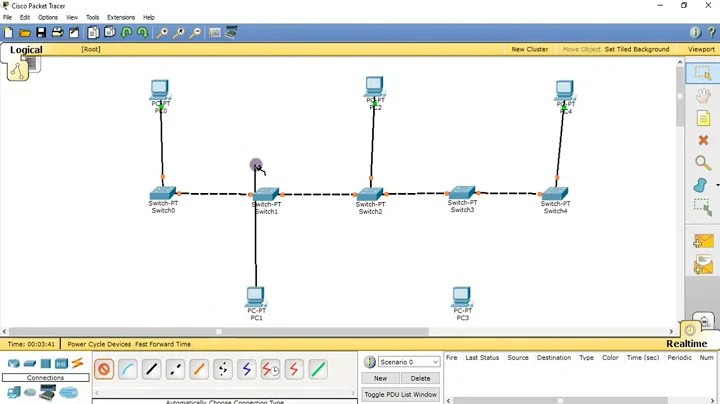Screen dimensions: 720x404
Task: Click Toggle PDU List Window
Action: (400, 394)
